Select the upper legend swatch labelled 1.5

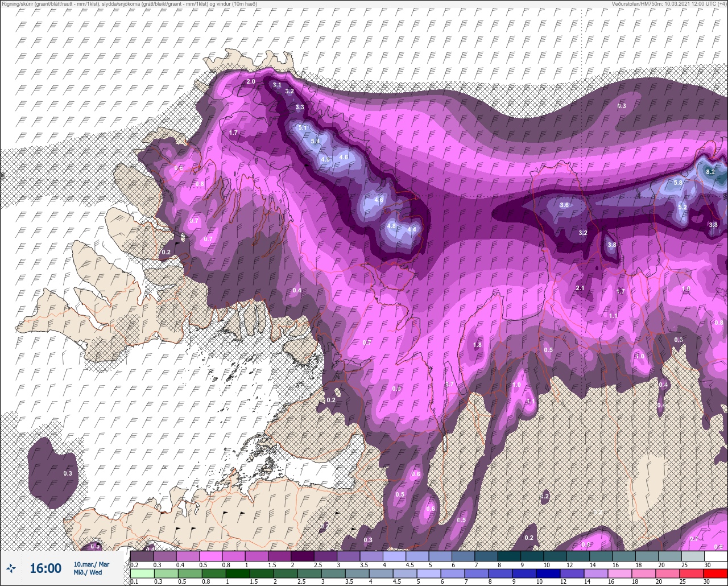[x=279, y=556]
